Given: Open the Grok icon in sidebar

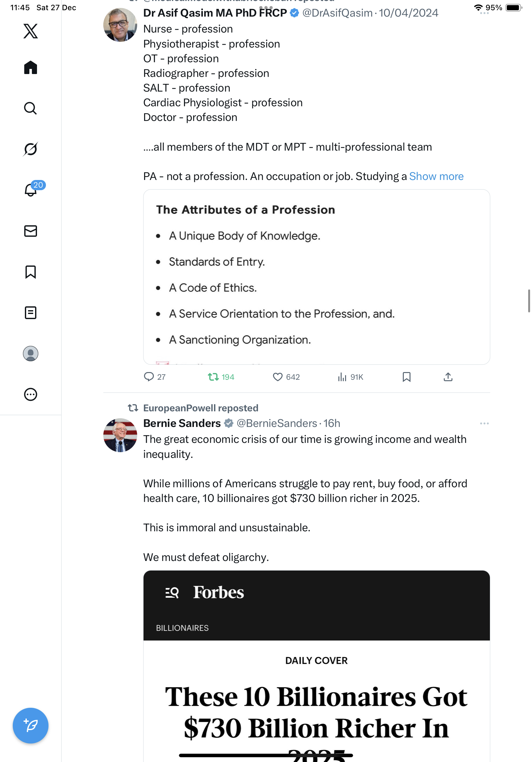Looking at the screenshot, I should [x=31, y=149].
